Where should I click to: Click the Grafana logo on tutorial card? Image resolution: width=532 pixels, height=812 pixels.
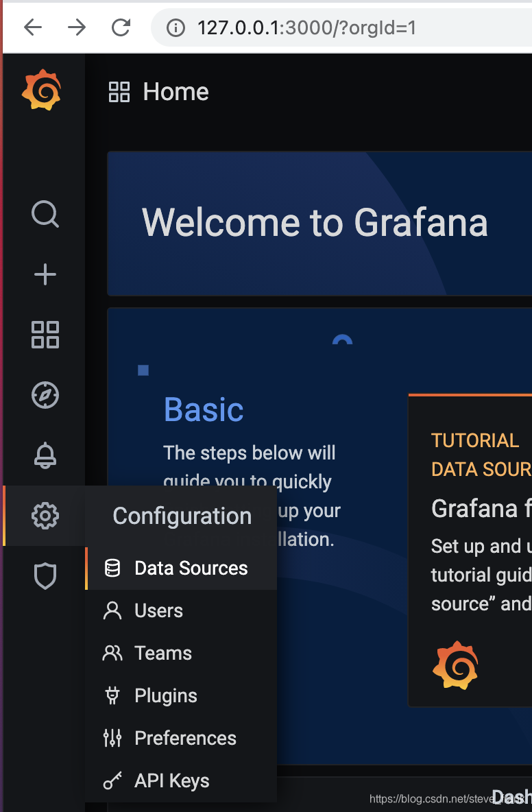point(455,665)
